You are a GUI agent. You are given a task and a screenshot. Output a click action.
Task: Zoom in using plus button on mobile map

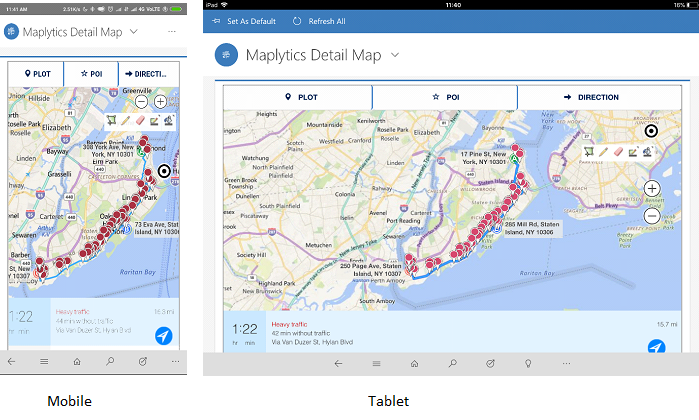click(x=160, y=102)
